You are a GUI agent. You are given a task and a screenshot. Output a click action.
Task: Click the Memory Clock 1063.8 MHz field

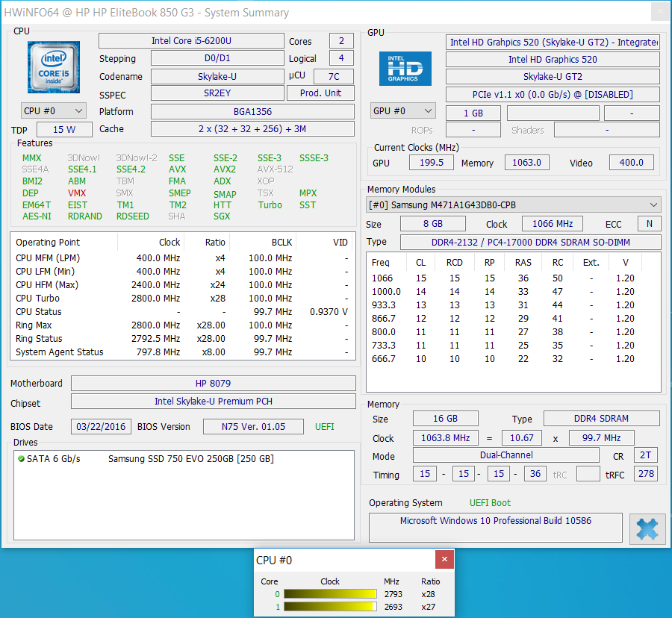click(445, 437)
